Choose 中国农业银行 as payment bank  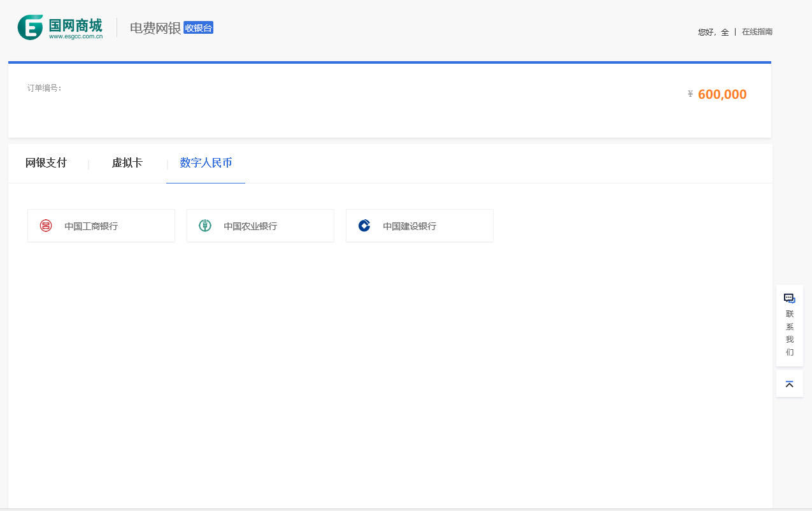pyautogui.click(x=250, y=226)
